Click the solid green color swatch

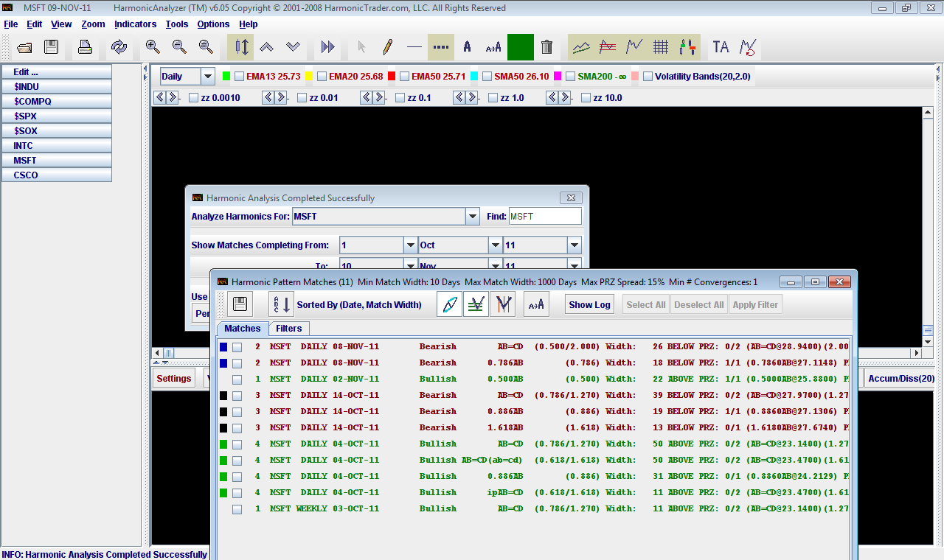click(x=520, y=47)
